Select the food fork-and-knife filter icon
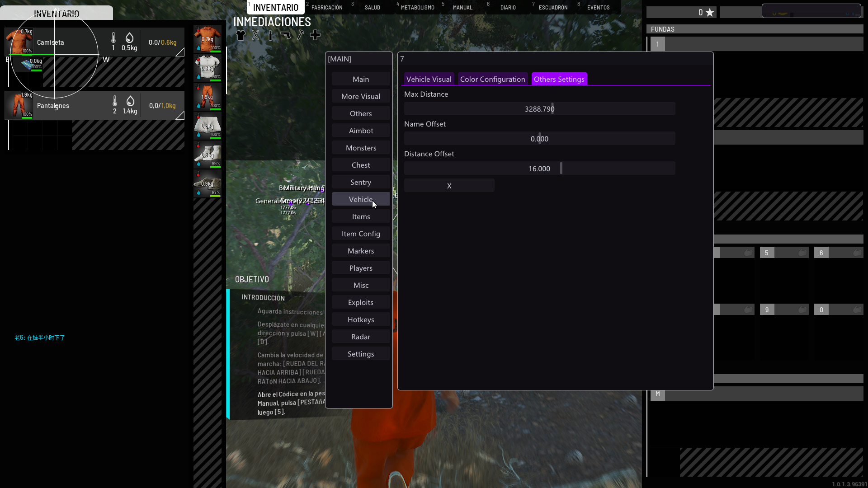This screenshot has width=868, height=488. [256, 35]
